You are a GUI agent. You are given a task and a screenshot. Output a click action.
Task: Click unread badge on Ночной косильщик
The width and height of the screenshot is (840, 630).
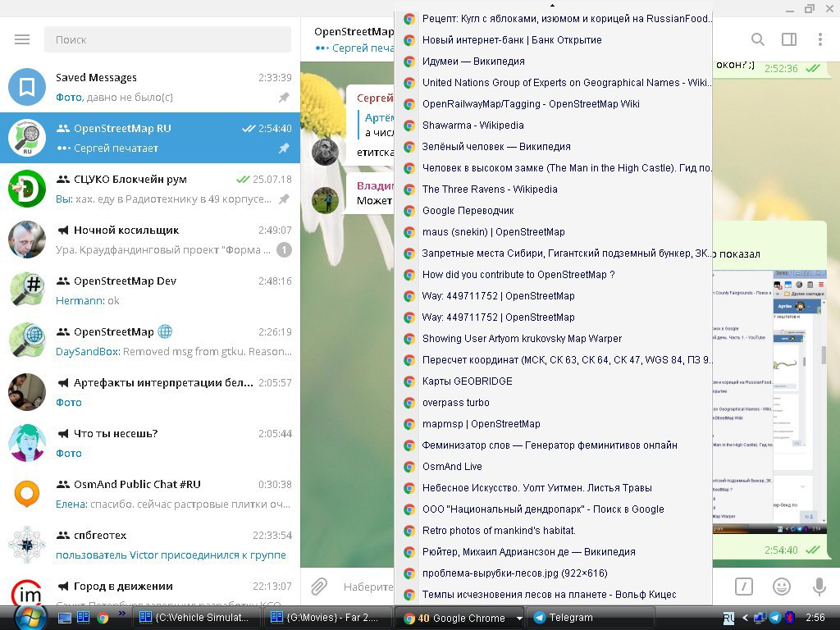point(284,249)
